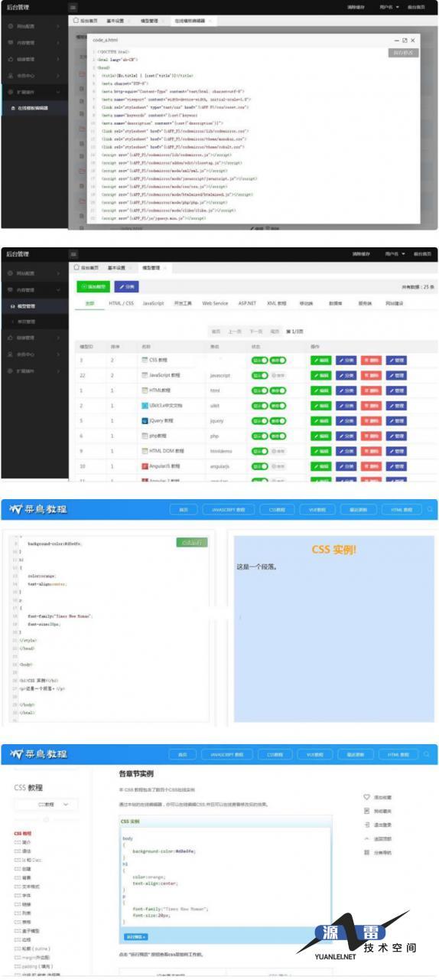439x980 pixels.
Task: Open the 教程 dropdown under CSS 教程 heading
Action: [46, 805]
